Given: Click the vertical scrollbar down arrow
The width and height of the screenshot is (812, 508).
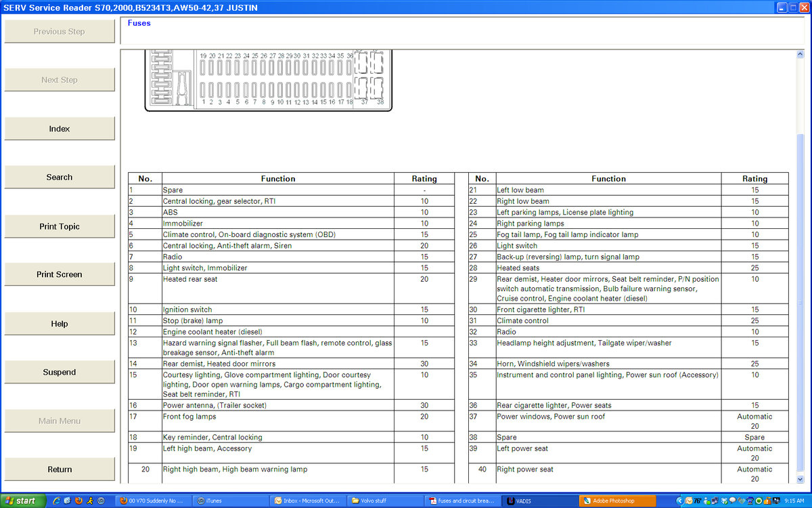Looking at the screenshot, I should [x=800, y=479].
